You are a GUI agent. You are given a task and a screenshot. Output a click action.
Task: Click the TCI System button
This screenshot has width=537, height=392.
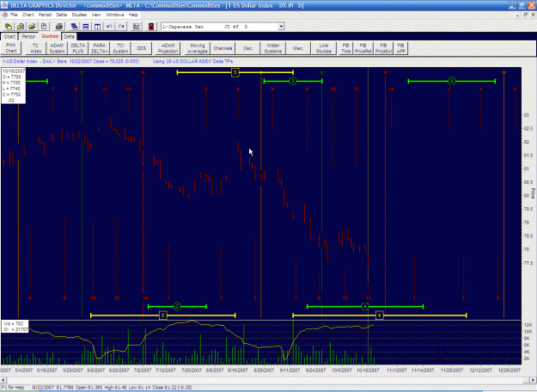(x=120, y=48)
